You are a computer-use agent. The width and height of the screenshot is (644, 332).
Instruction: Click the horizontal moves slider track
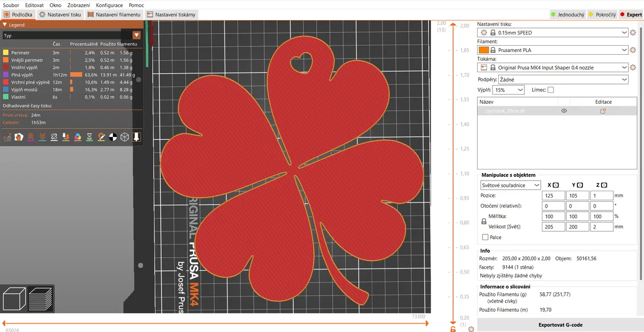[x=215, y=322]
